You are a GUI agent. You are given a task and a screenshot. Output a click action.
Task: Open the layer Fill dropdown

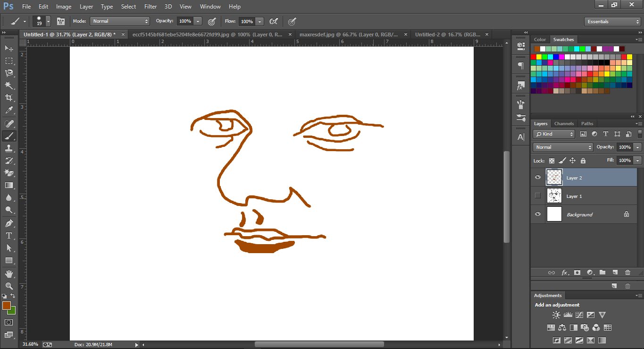click(x=638, y=161)
